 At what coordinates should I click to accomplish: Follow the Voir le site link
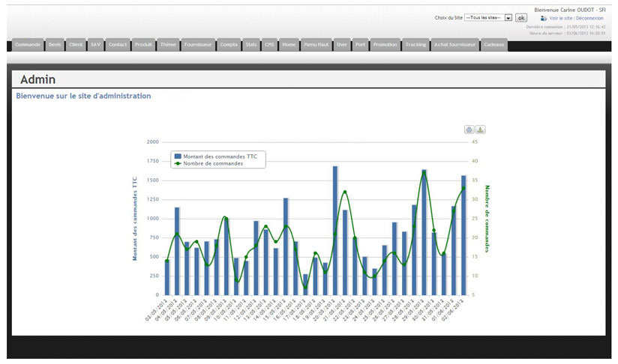pos(561,18)
